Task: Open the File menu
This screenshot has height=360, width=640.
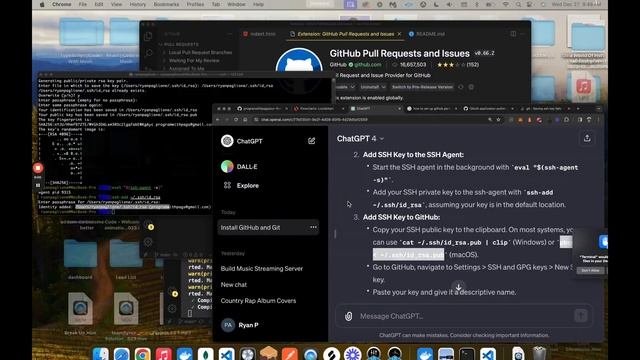Action: pos(83,4)
